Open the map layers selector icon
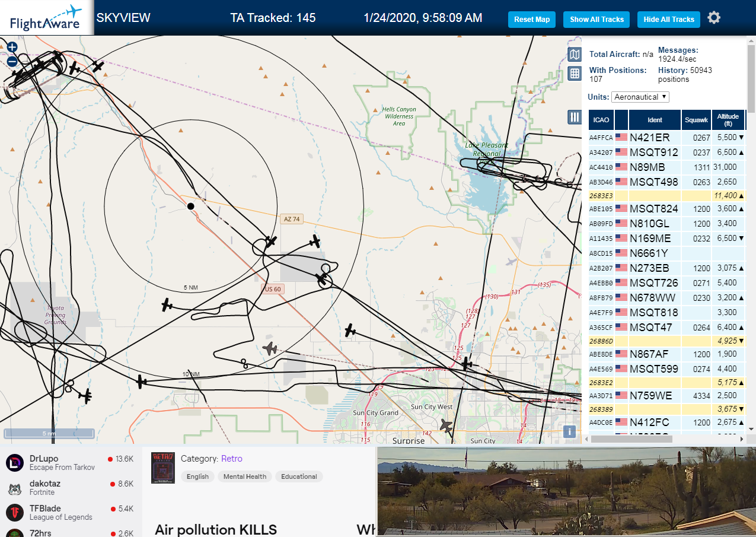This screenshot has width=756, height=537. 575,55
